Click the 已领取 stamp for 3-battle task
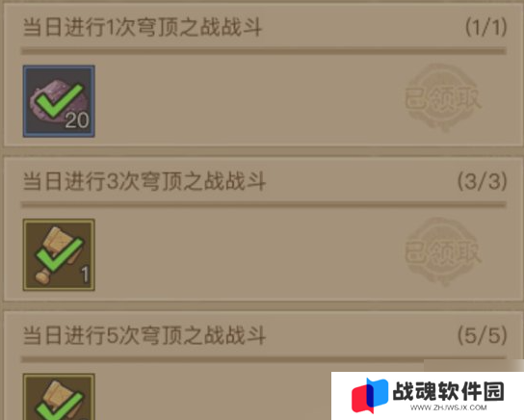The image size is (524, 420). click(x=443, y=252)
